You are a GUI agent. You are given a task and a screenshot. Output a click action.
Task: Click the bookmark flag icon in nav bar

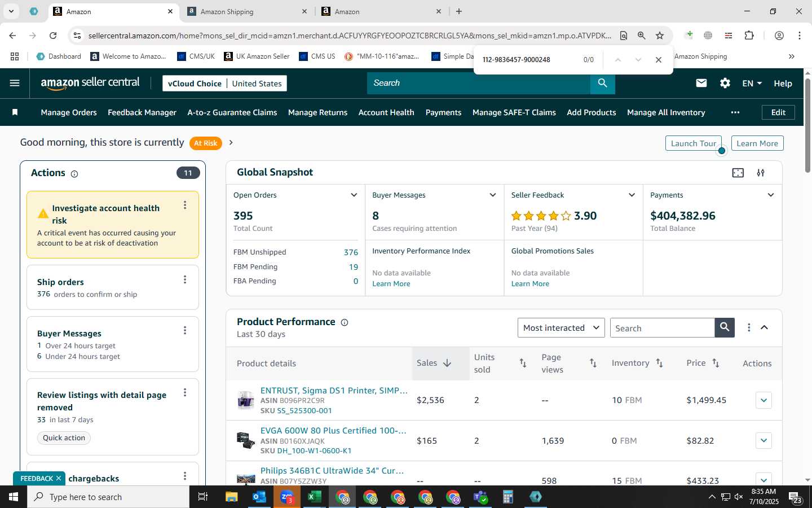coord(15,112)
